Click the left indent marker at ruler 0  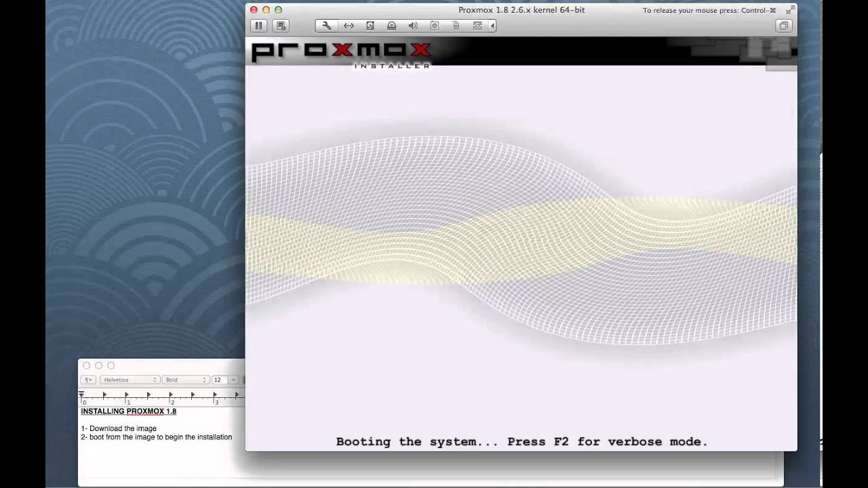pos(82,394)
